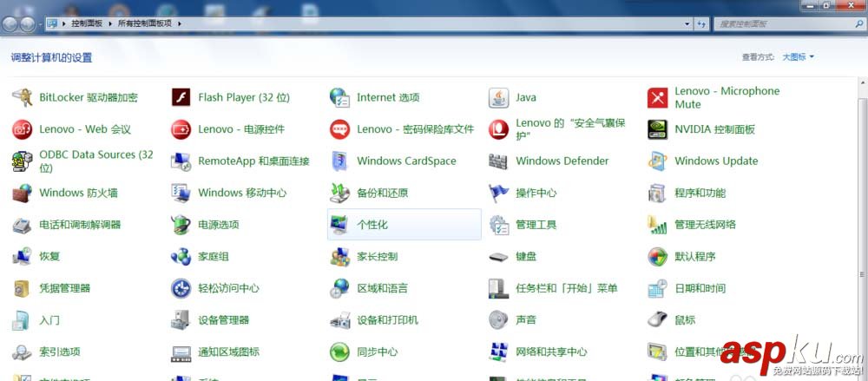Open the Java coffee cup icon
The height and width of the screenshot is (381, 868).
point(499,98)
